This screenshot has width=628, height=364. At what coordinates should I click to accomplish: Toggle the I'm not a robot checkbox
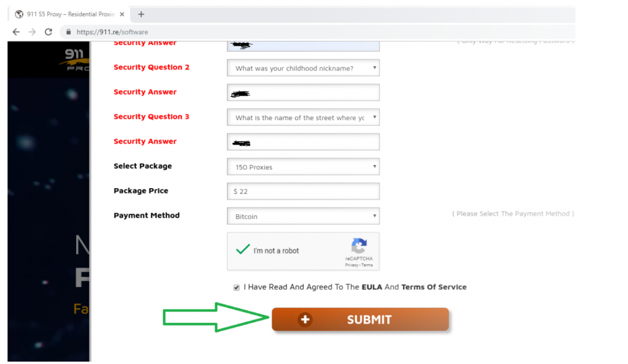243,250
